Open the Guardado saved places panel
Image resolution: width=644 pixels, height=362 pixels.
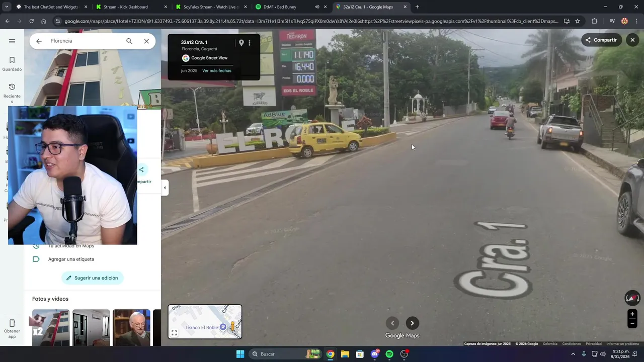click(x=12, y=64)
